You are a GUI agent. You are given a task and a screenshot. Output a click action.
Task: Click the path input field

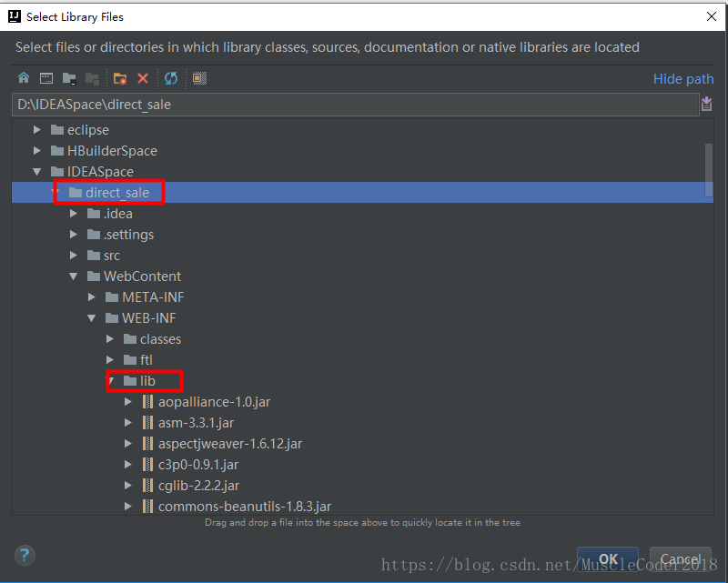pos(356,105)
